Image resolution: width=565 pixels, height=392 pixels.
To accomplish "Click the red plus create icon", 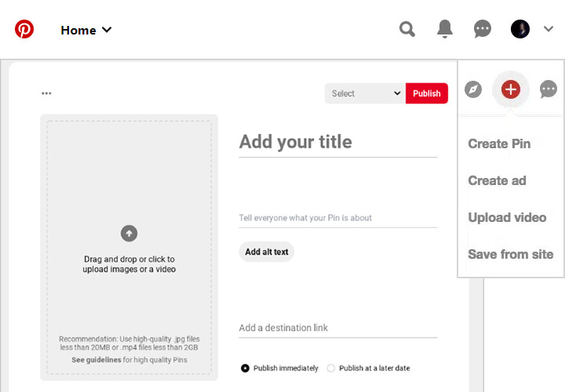I will click(x=510, y=89).
